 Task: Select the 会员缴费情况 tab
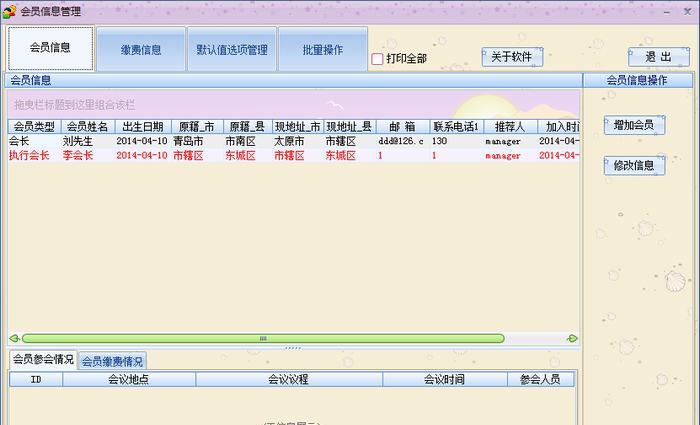click(x=112, y=361)
